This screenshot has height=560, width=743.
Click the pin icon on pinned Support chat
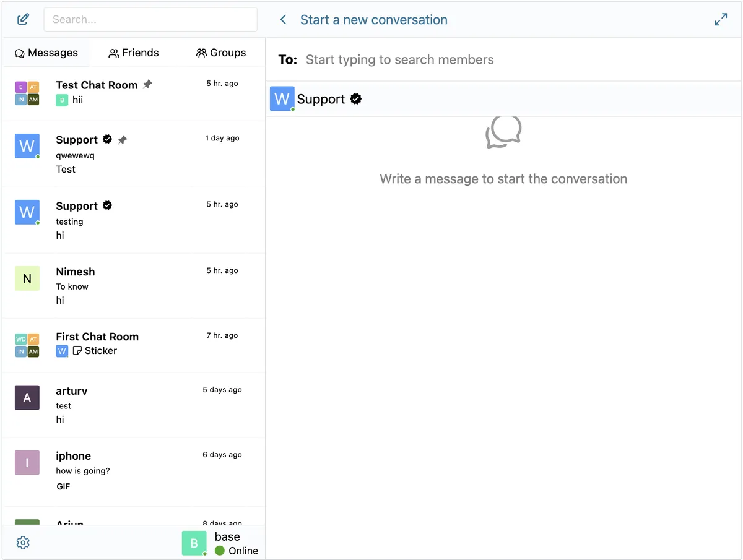click(x=123, y=140)
